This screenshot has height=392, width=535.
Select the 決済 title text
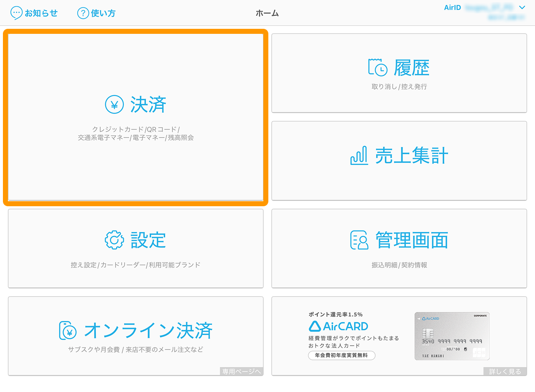(x=148, y=105)
